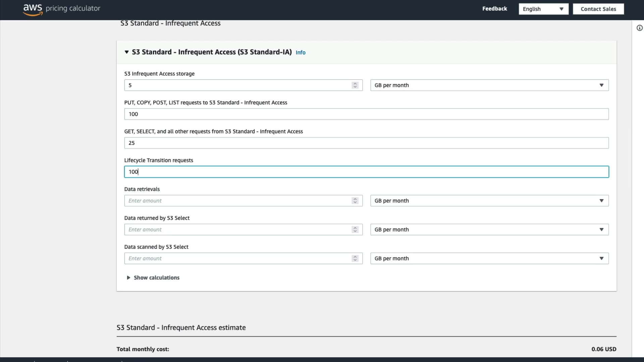Focus the Lifecycle Transition requests field
644x362 pixels.
click(x=366, y=172)
